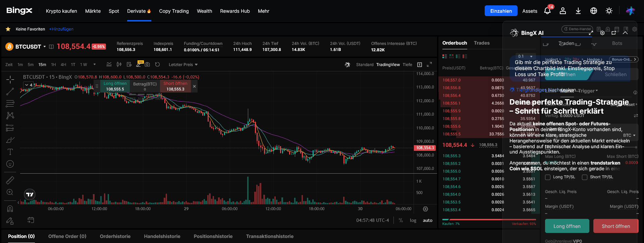The height and width of the screenshot is (243, 644).
Task: Click the red Short öffnen button at bottom
Action: point(616,226)
